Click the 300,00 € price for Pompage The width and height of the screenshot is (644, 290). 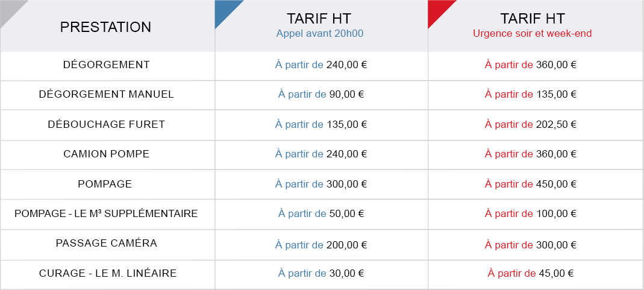(x=346, y=184)
